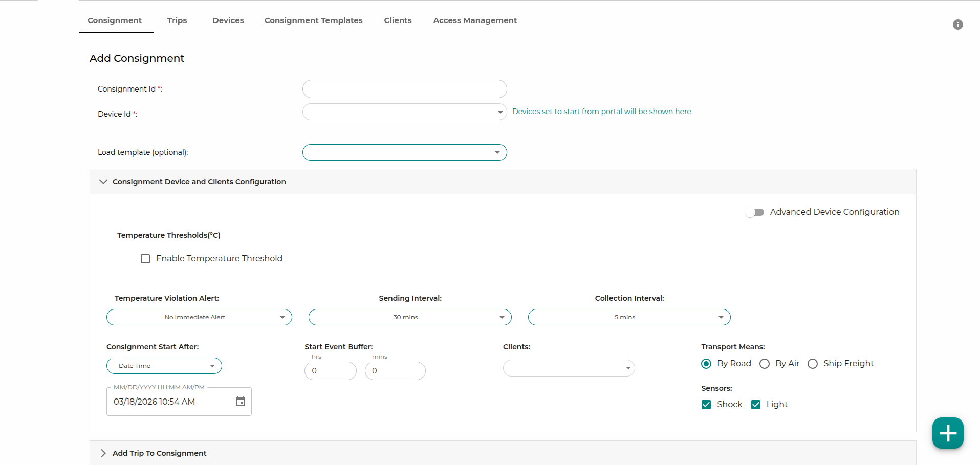
Task: Open the calendar date picker icon
Action: point(240,402)
